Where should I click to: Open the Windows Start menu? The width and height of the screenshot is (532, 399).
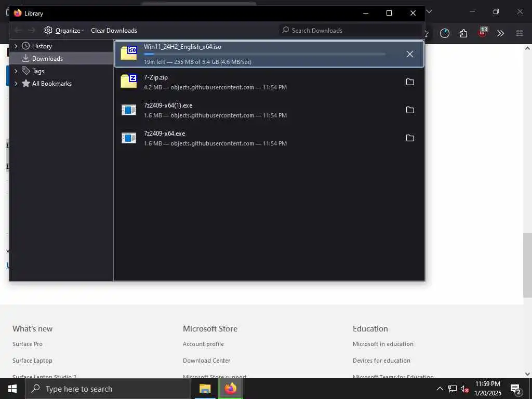12,389
